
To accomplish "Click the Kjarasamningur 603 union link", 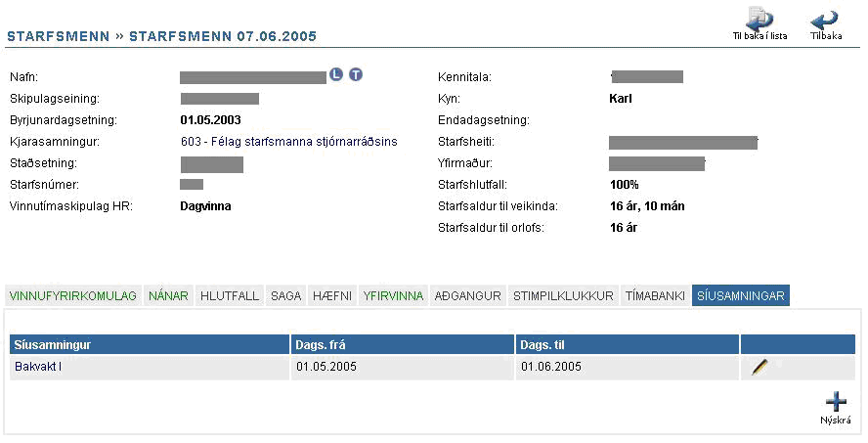I will coord(289,142).
